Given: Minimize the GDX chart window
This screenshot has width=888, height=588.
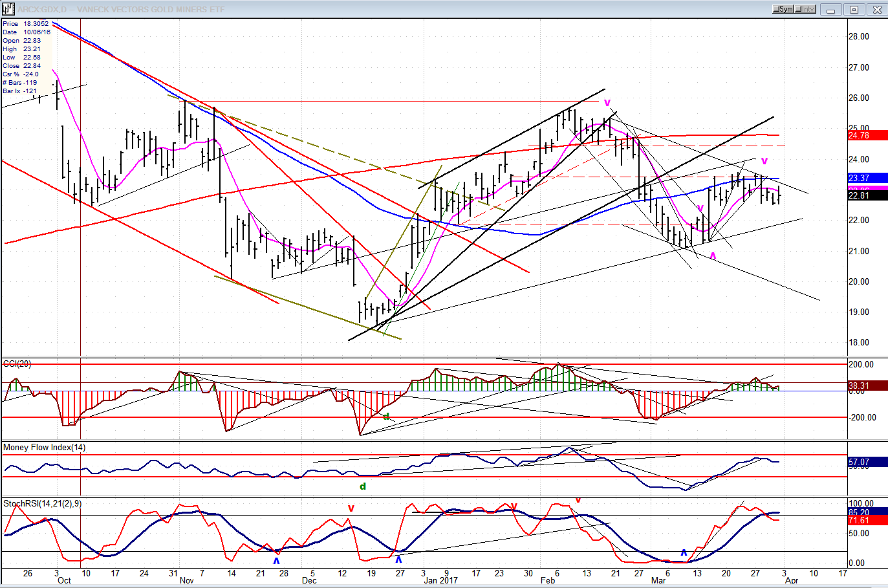Looking at the screenshot, I should [830, 9].
